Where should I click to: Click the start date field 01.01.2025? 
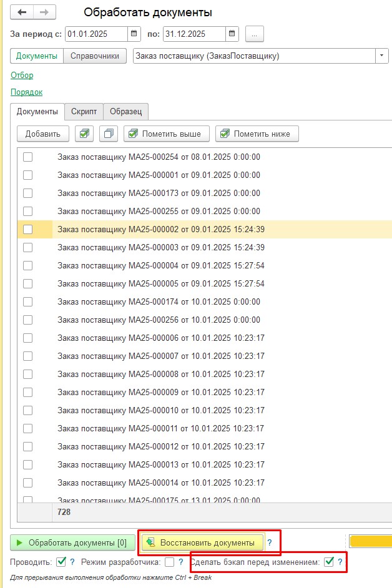tap(96, 34)
